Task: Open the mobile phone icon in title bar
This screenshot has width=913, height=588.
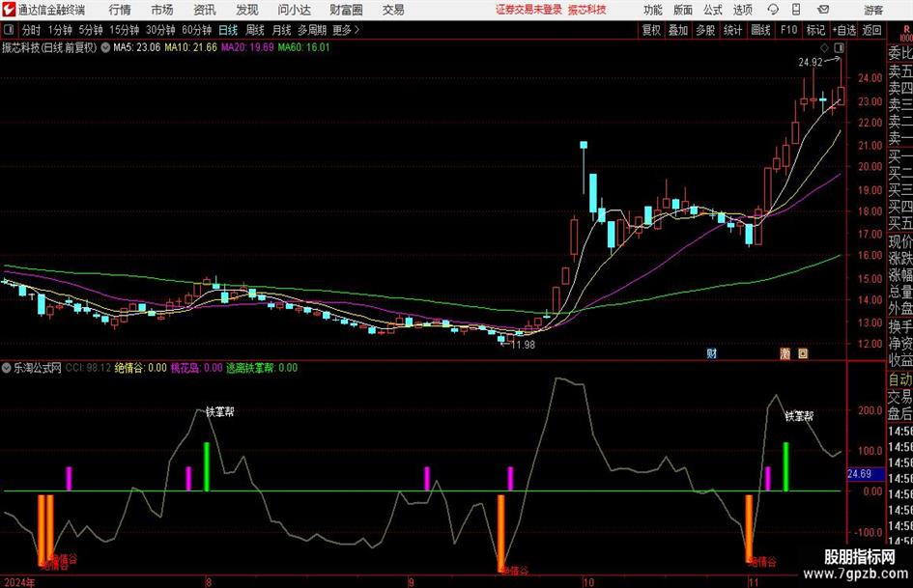Action: 796,10
